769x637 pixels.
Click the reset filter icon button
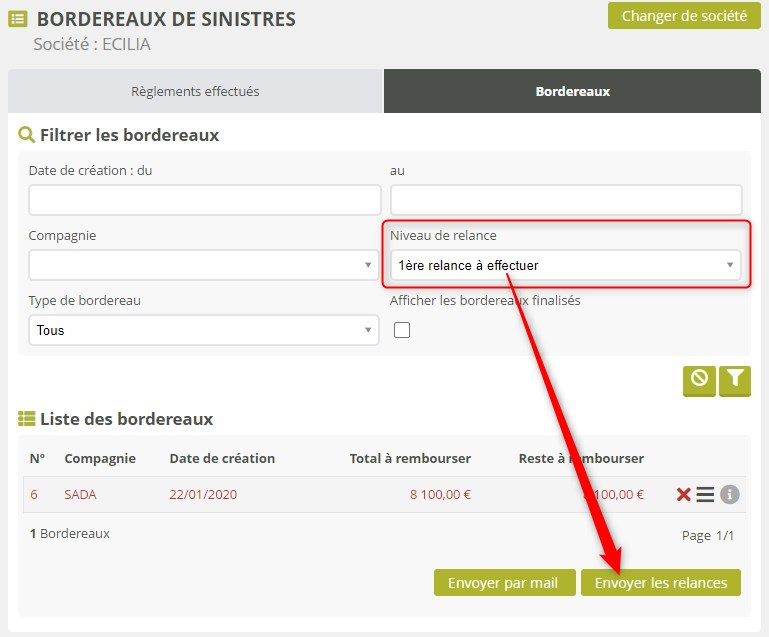[699, 380]
